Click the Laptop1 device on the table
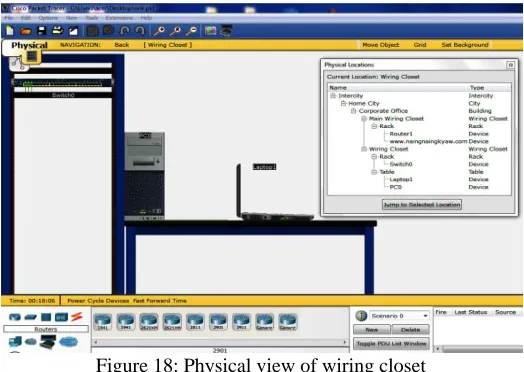Image resolution: width=524 pixels, height=372 pixels. pyautogui.click(x=274, y=193)
